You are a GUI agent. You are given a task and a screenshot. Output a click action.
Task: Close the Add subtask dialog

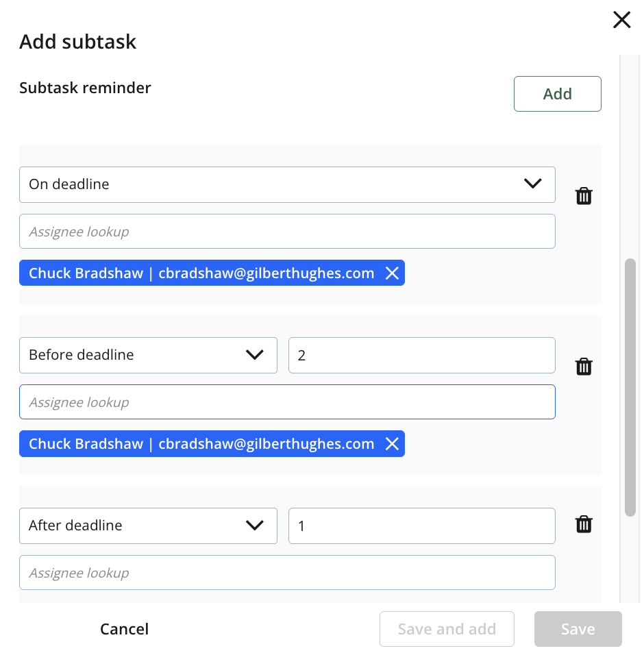coord(621,20)
